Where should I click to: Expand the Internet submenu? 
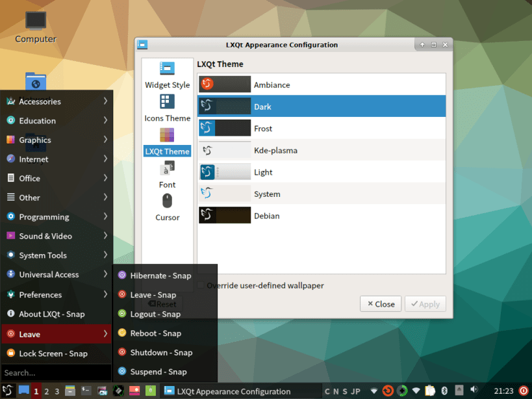tap(57, 159)
